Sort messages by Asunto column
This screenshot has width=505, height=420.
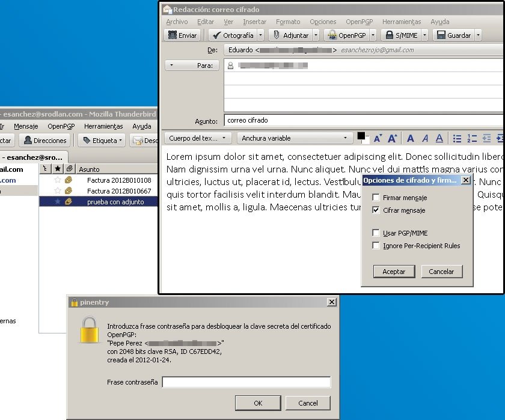(117, 169)
